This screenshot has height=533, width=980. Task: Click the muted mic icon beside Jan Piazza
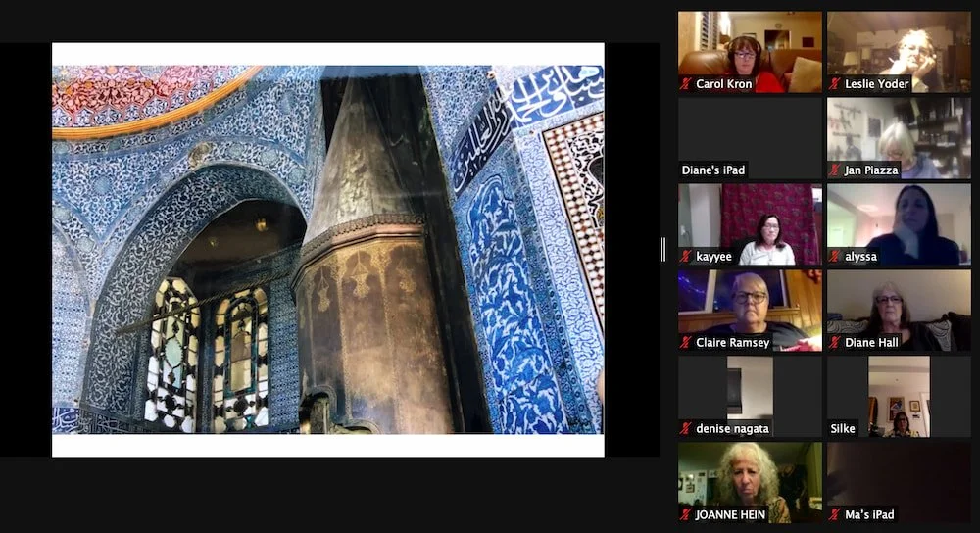point(834,170)
